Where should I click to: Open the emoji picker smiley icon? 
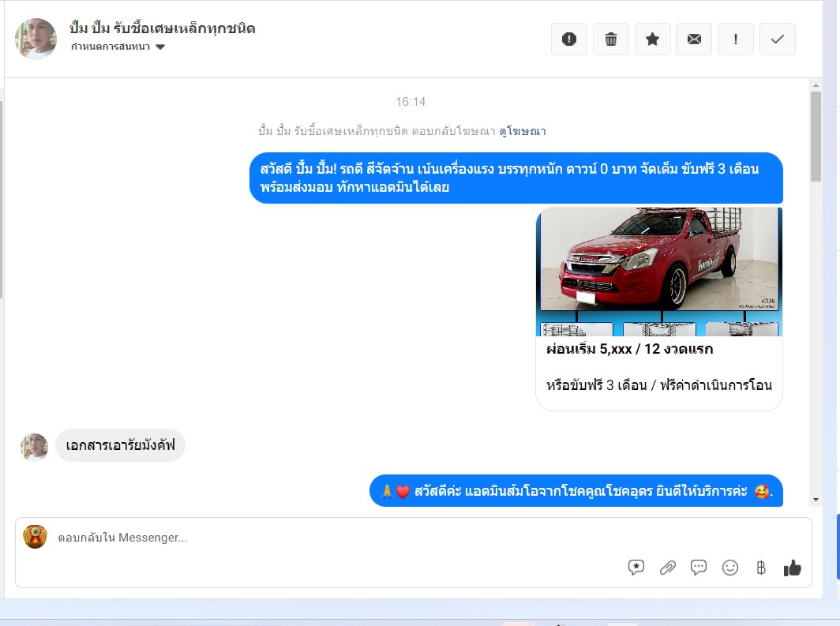(x=730, y=568)
